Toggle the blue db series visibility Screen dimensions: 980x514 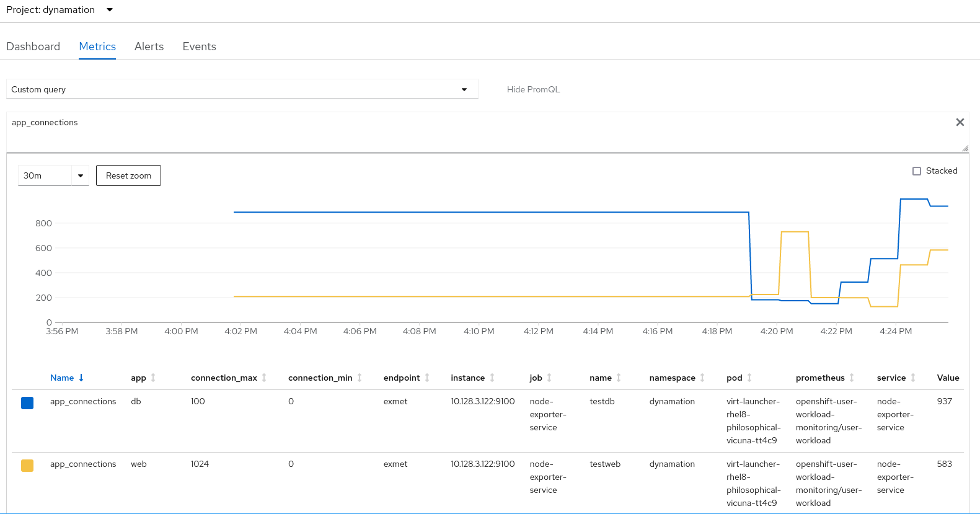[27, 403]
